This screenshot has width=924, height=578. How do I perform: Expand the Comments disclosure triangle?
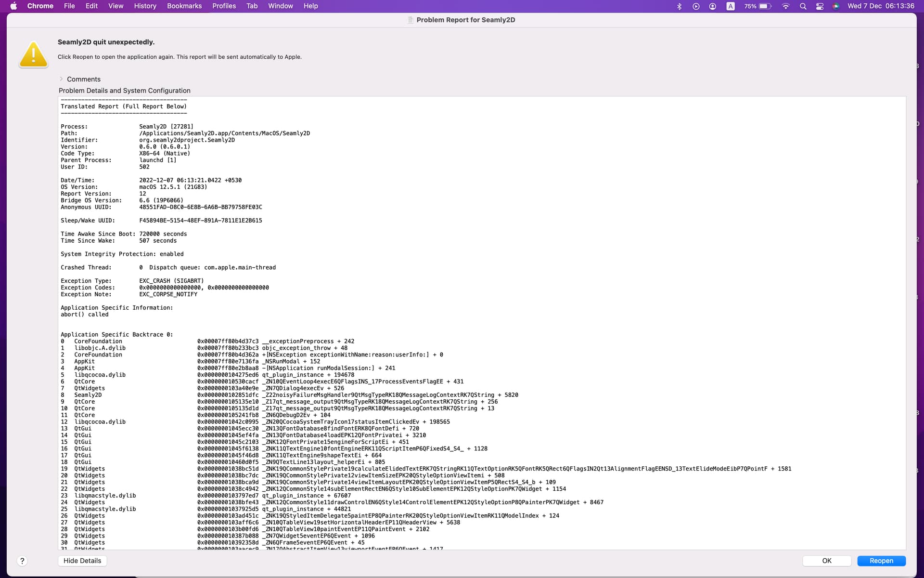61,79
